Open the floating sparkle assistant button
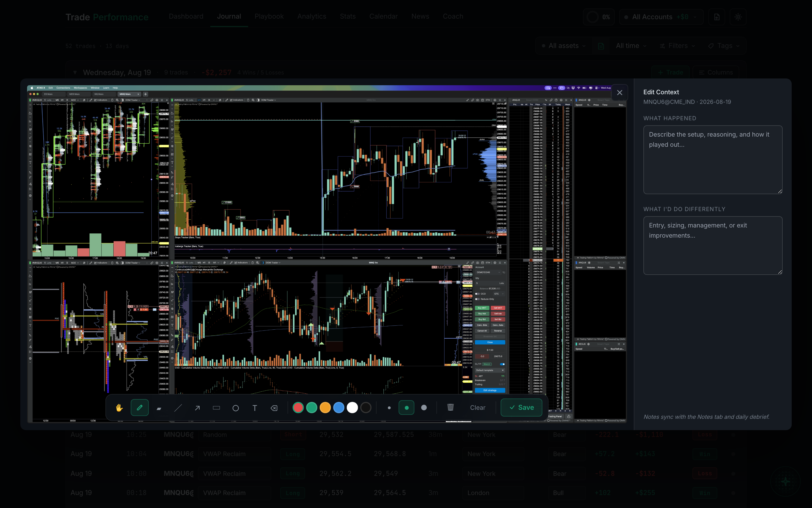Screen dimensions: 812x508 785,481
